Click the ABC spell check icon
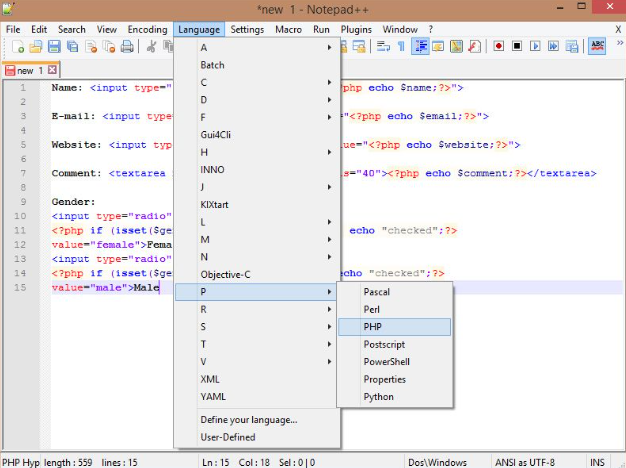Image resolution: width=626 pixels, height=468 pixels. [x=597, y=46]
